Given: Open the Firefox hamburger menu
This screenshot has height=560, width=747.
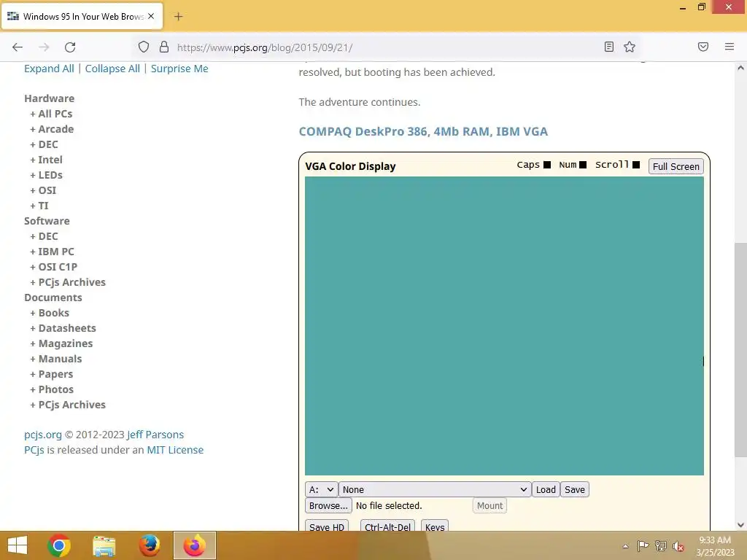Looking at the screenshot, I should coord(729,47).
